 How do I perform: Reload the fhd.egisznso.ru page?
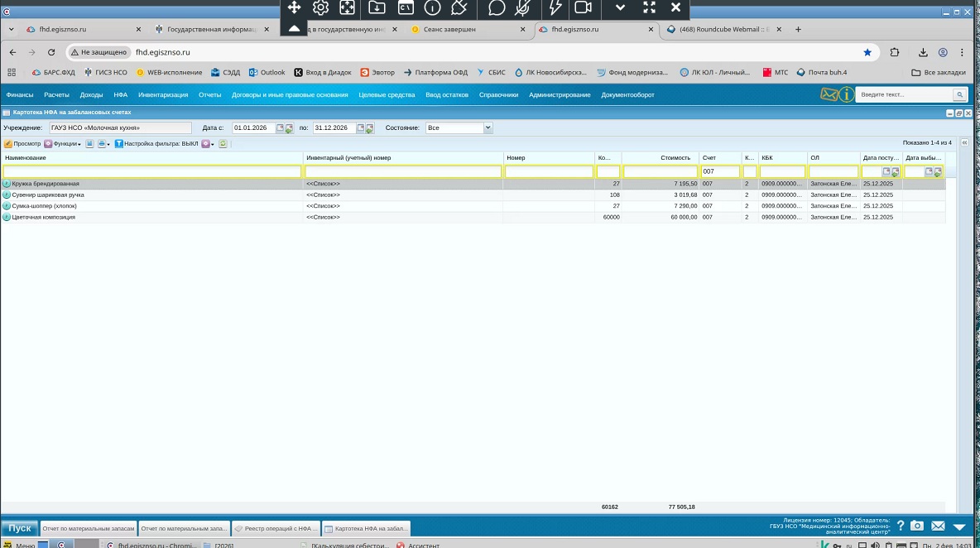point(51,52)
